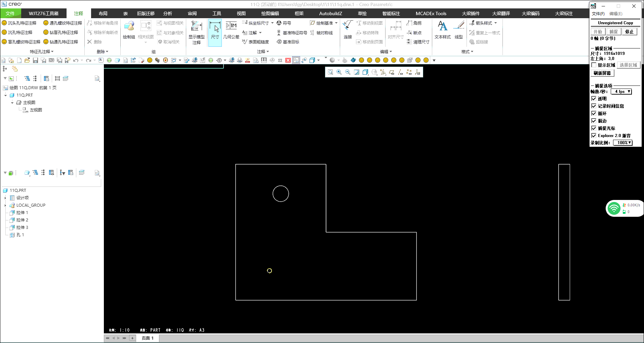
Task: Select the 页面 1 sheet tab
Action: coord(148,338)
